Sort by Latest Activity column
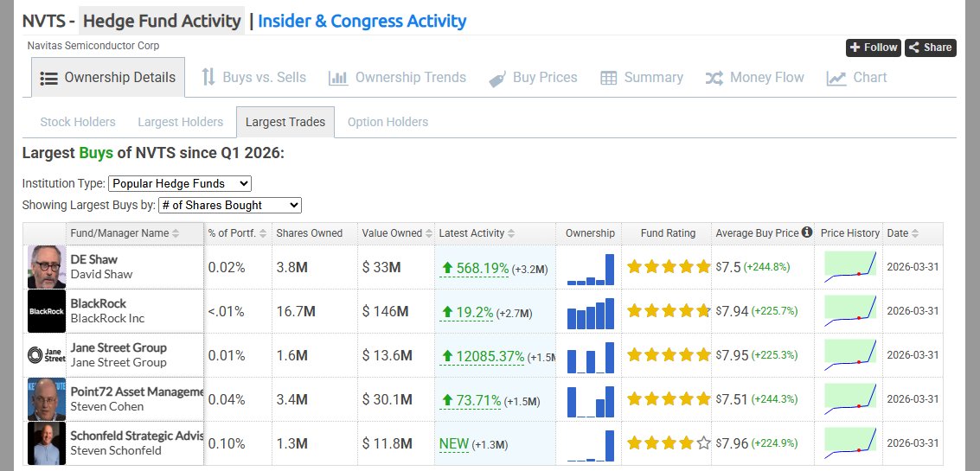 477,233
